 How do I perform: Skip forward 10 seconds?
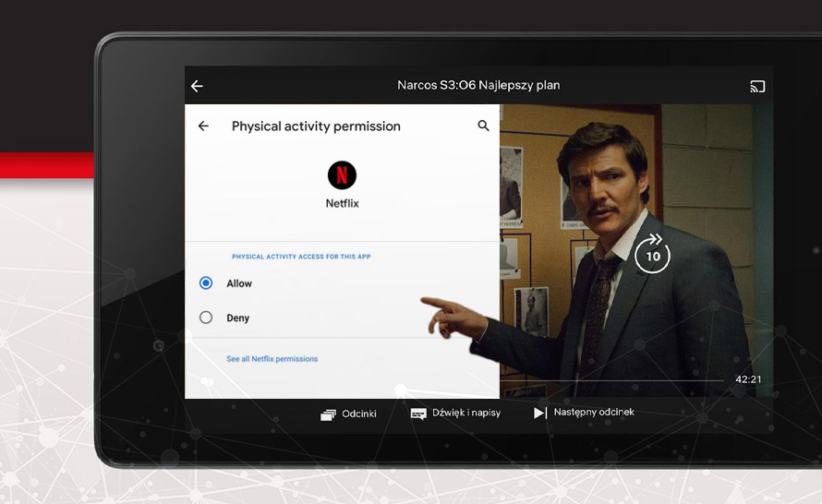click(x=652, y=254)
